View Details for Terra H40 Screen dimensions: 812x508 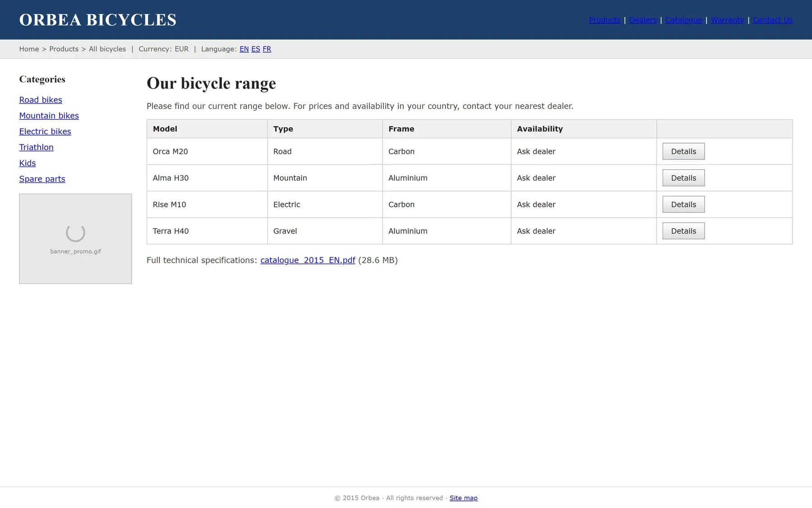(683, 231)
